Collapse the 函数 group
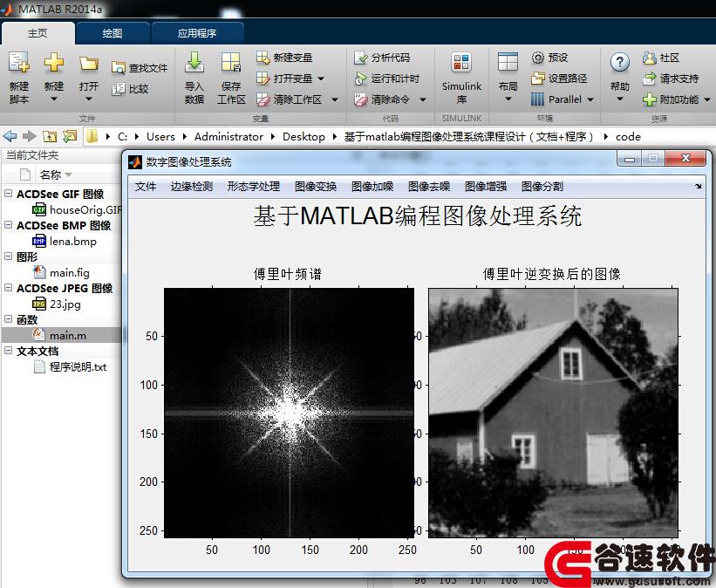 coord(8,319)
